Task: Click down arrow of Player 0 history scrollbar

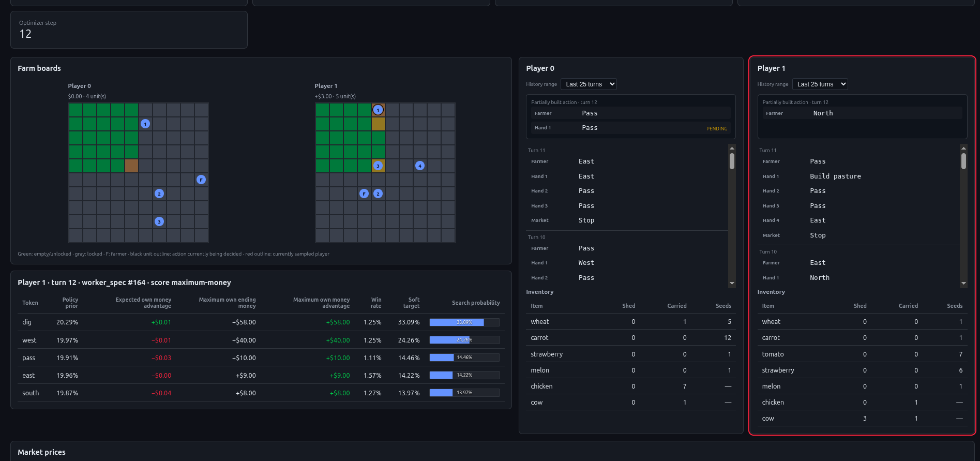Action: pyautogui.click(x=732, y=284)
